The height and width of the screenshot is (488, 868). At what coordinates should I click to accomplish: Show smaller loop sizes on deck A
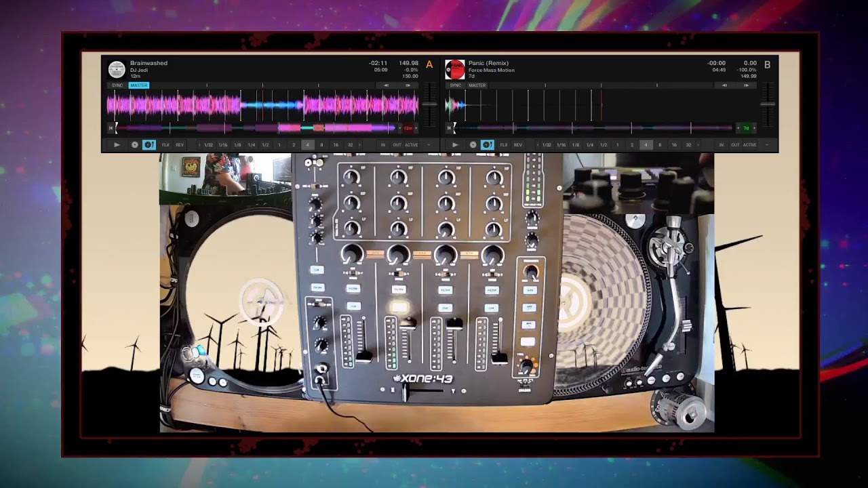pyautogui.click(x=199, y=145)
